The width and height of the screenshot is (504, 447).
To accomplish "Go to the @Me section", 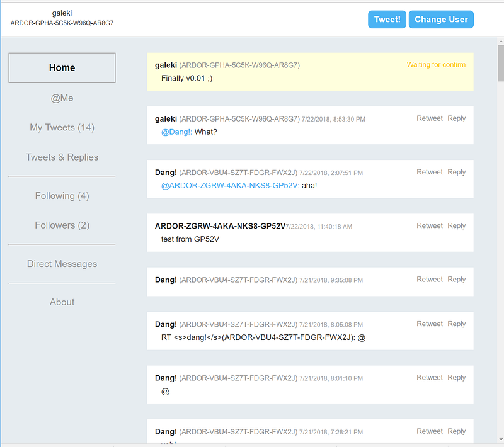I will point(62,98).
